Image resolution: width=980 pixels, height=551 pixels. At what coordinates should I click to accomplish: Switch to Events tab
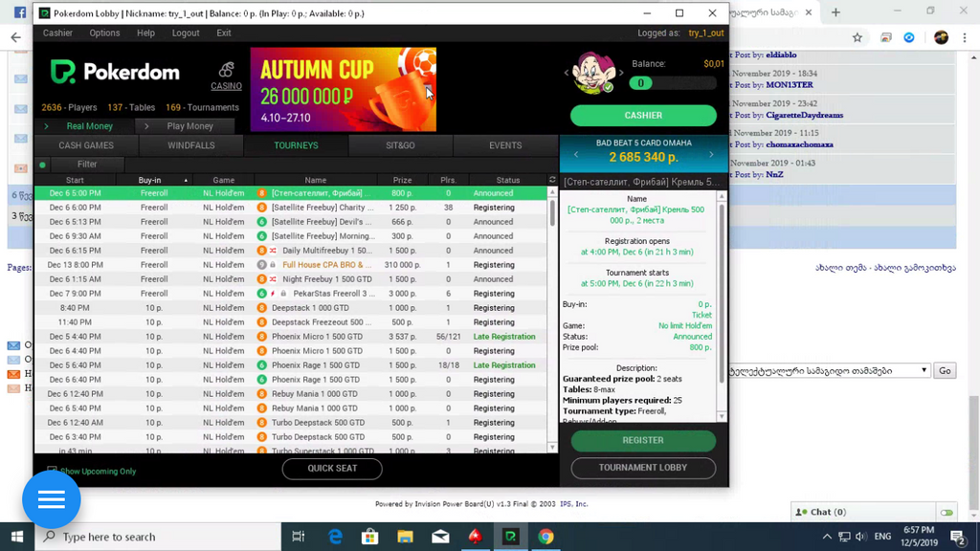(505, 145)
